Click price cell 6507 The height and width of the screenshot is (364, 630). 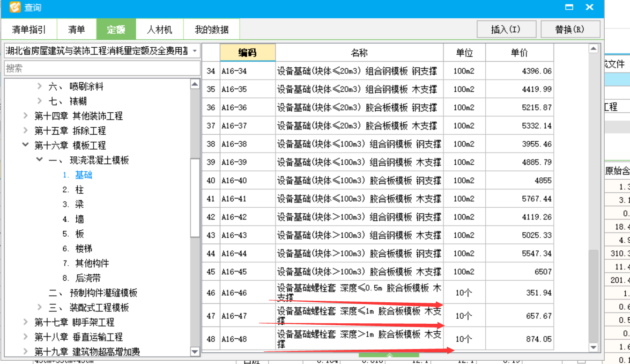point(519,272)
